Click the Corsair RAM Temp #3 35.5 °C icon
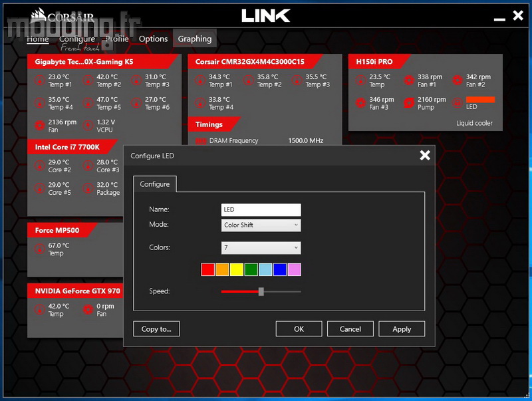Image resolution: width=532 pixels, height=401 pixels. (297, 80)
